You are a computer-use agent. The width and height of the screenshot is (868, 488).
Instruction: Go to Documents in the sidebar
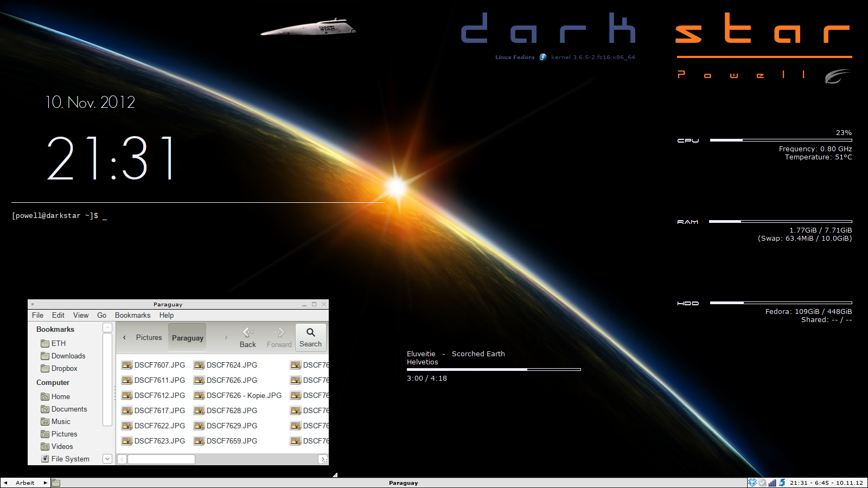(63, 409)
